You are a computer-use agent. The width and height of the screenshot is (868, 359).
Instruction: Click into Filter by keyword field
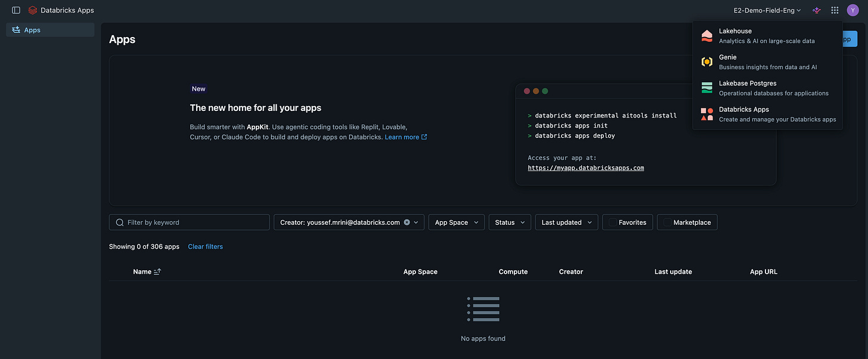[189, 222]
